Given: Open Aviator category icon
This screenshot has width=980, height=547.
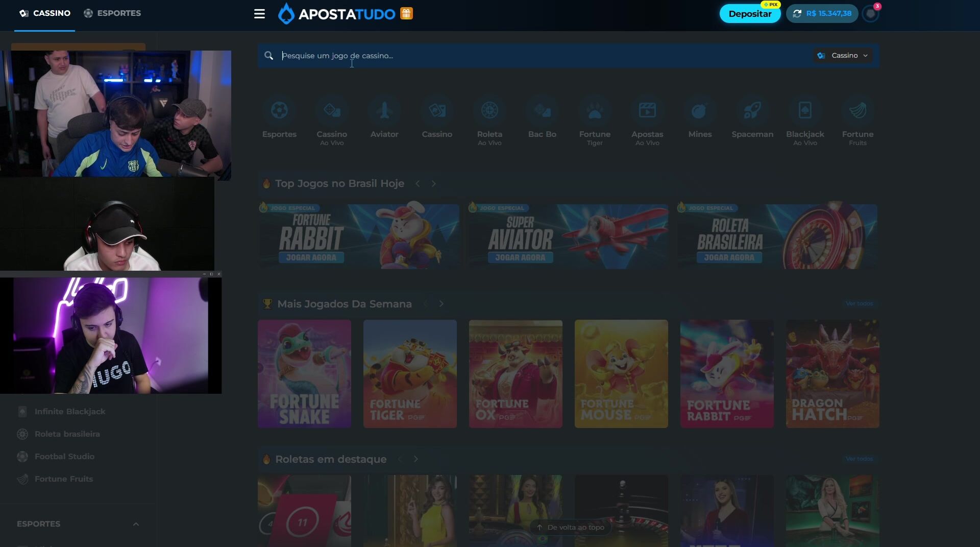Looking at the screenshot, I should (384, 110).
